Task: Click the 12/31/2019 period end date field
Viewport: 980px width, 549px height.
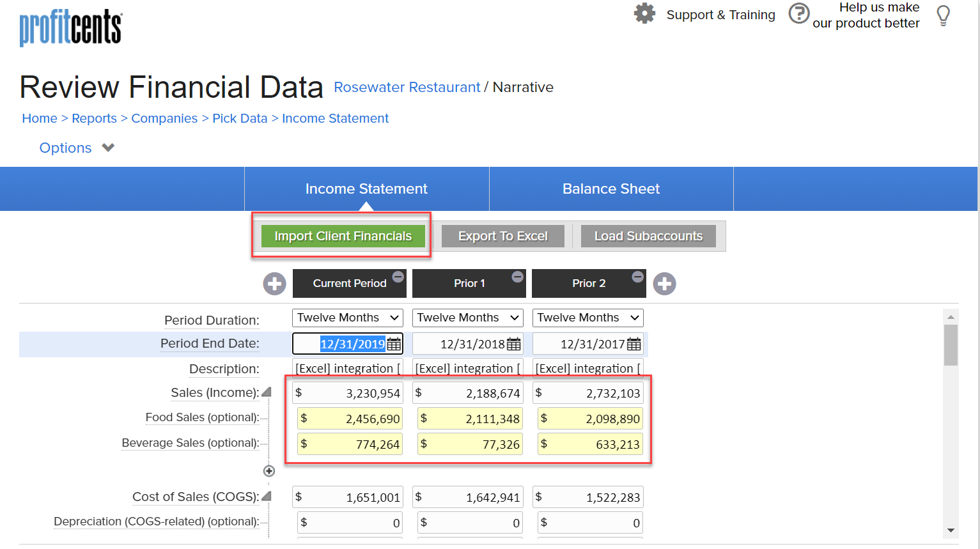Action: point(348,344)
